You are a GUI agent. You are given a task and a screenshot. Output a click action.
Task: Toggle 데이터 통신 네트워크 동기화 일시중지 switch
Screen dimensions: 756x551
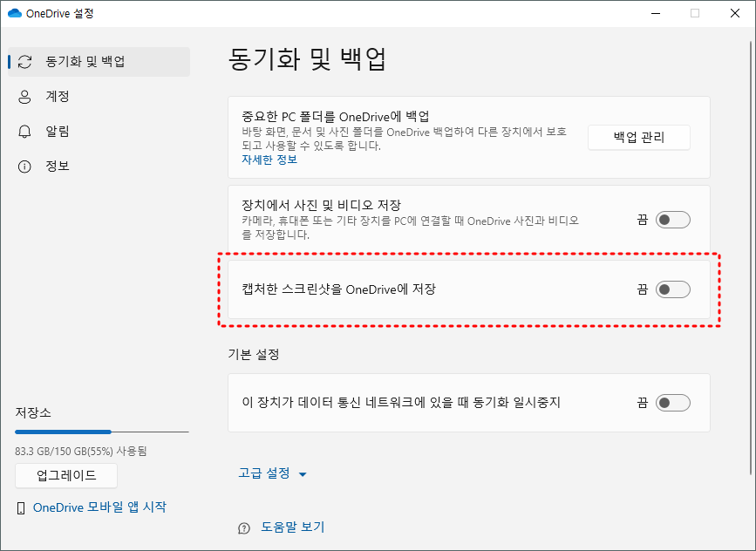click(x=672, y=403)
